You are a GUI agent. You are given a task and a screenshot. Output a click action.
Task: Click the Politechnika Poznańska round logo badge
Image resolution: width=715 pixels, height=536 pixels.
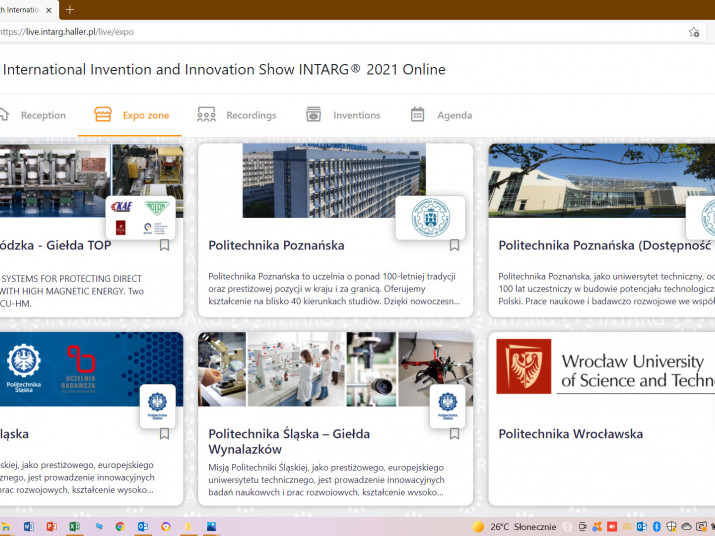tap(430, 217)
